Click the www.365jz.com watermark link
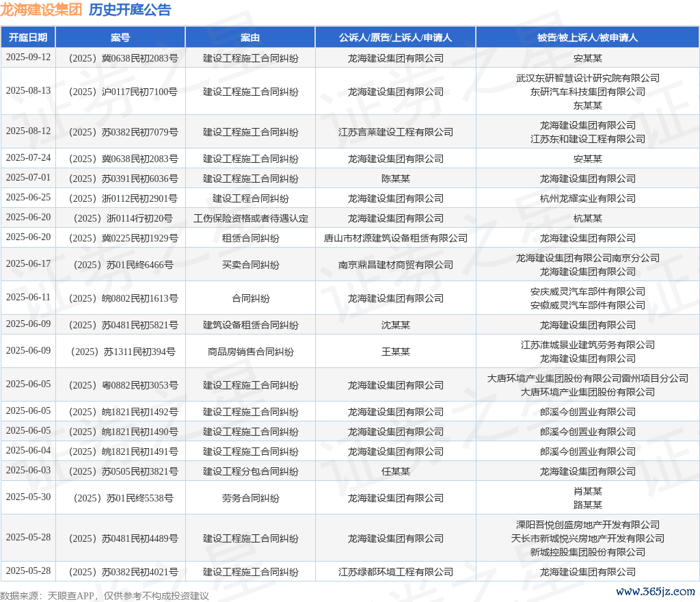 pyautogui.click(x=655, y=591)
